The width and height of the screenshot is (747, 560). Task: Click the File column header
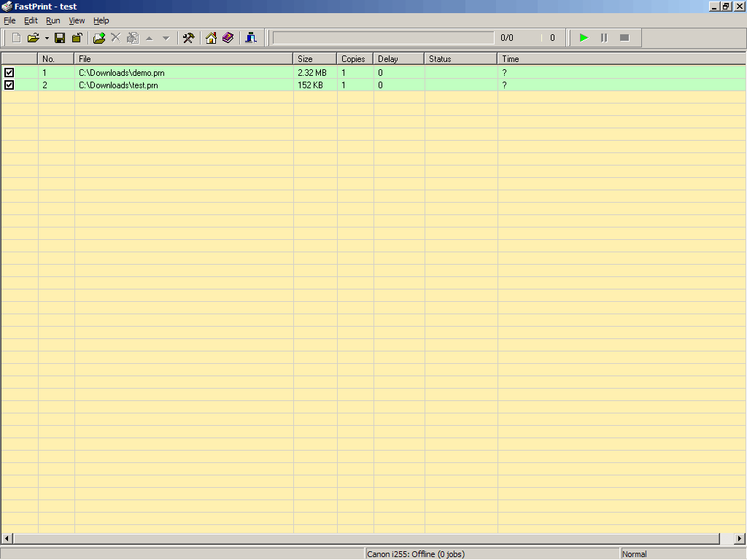(x=184, y=59)
